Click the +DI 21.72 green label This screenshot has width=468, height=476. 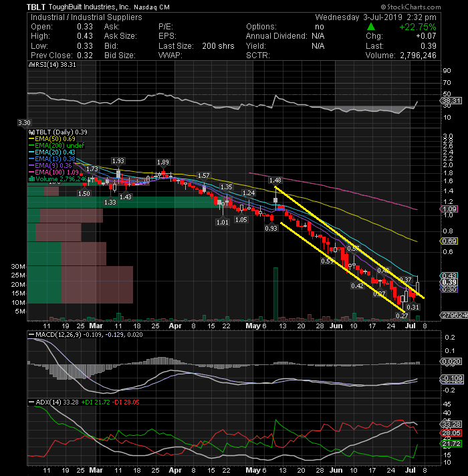(96, 402)
